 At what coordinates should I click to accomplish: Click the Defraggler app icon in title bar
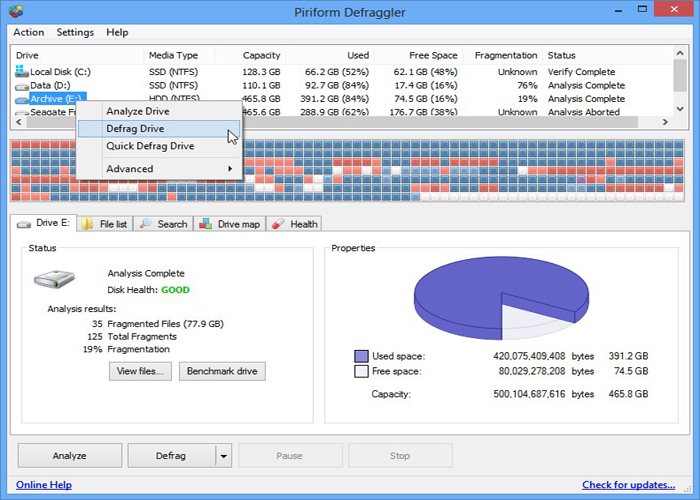[x=16, y=11]
